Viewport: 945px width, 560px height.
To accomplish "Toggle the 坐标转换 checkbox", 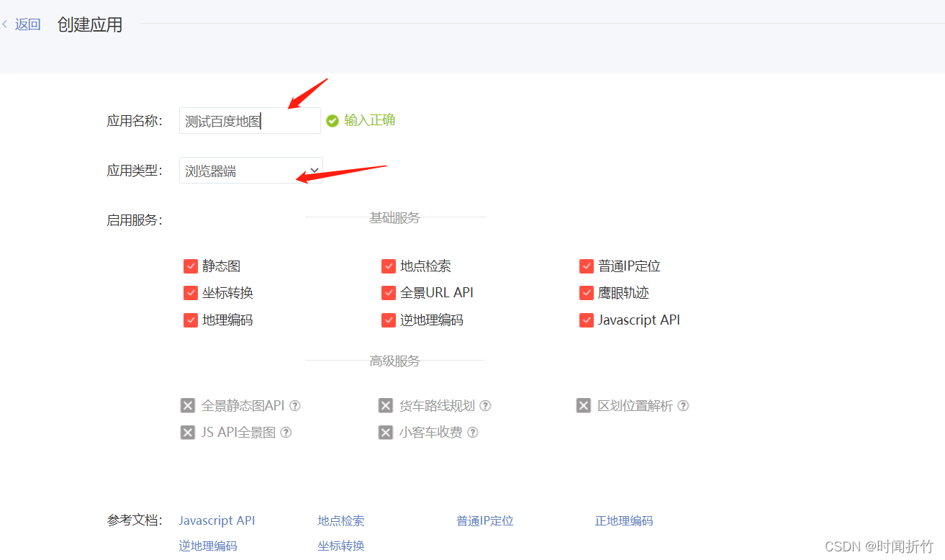I will pos(191,293).
